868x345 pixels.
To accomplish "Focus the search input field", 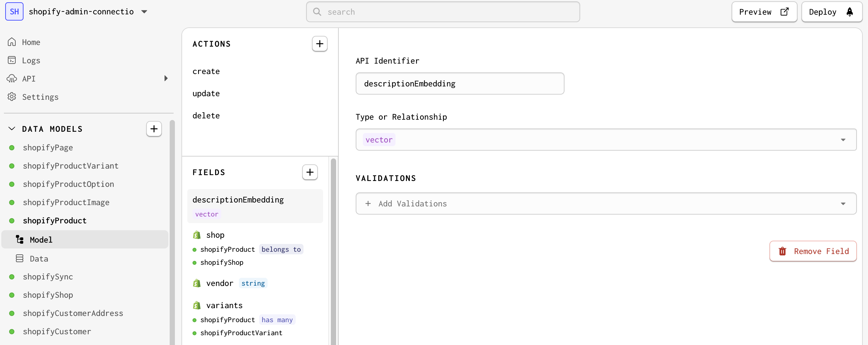I will pos(443,12).
